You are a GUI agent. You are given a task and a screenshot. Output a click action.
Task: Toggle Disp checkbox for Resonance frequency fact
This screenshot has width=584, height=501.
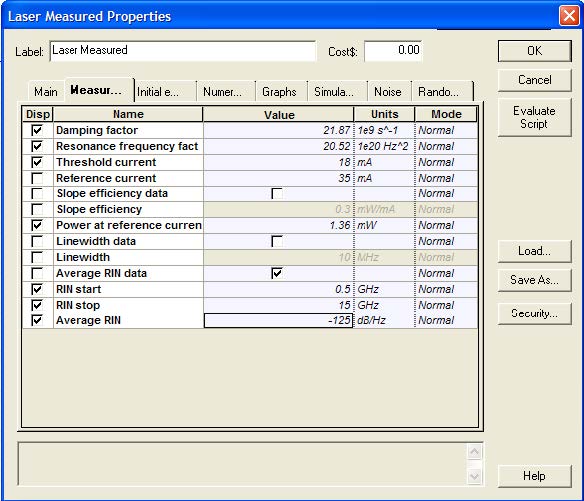[x=37, y=146]
